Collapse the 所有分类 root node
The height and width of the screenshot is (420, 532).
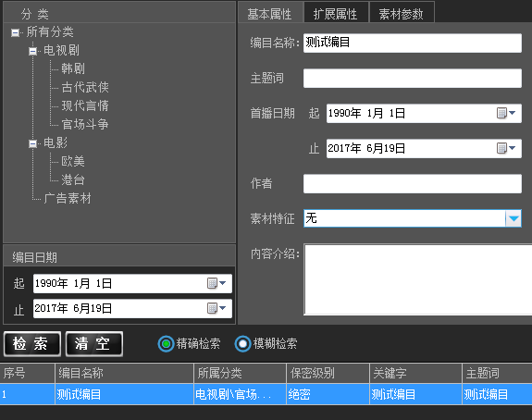(x=15, y=33)
